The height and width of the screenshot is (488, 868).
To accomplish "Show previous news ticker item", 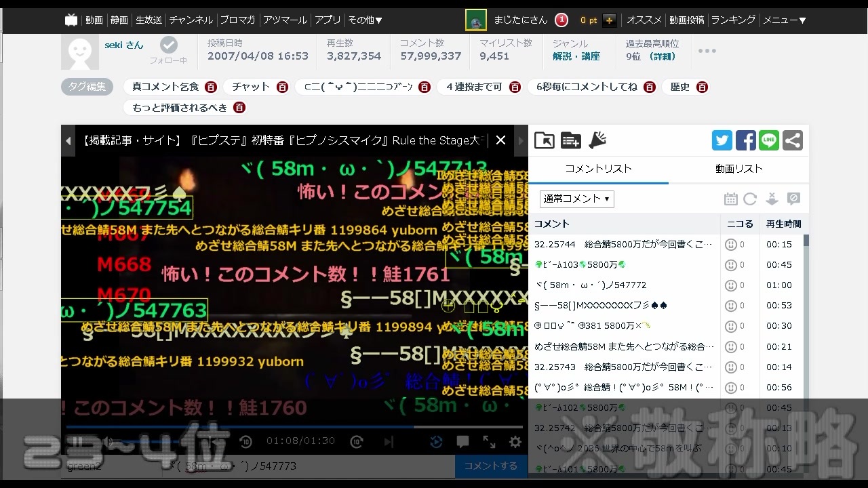I will coord(68,140).
